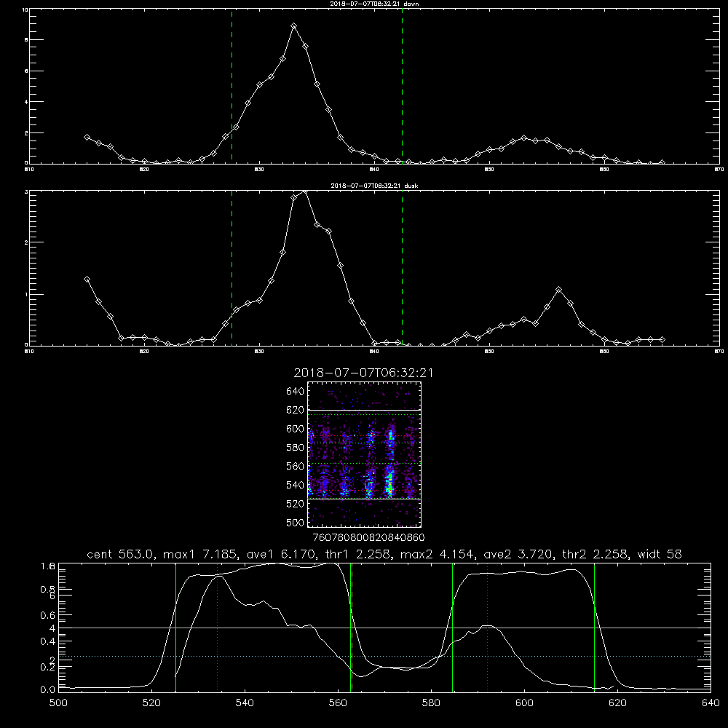Viewport: 728px width, 728px height.
Task: Click heatmap y-axis label 640
Action: [296, 392]
